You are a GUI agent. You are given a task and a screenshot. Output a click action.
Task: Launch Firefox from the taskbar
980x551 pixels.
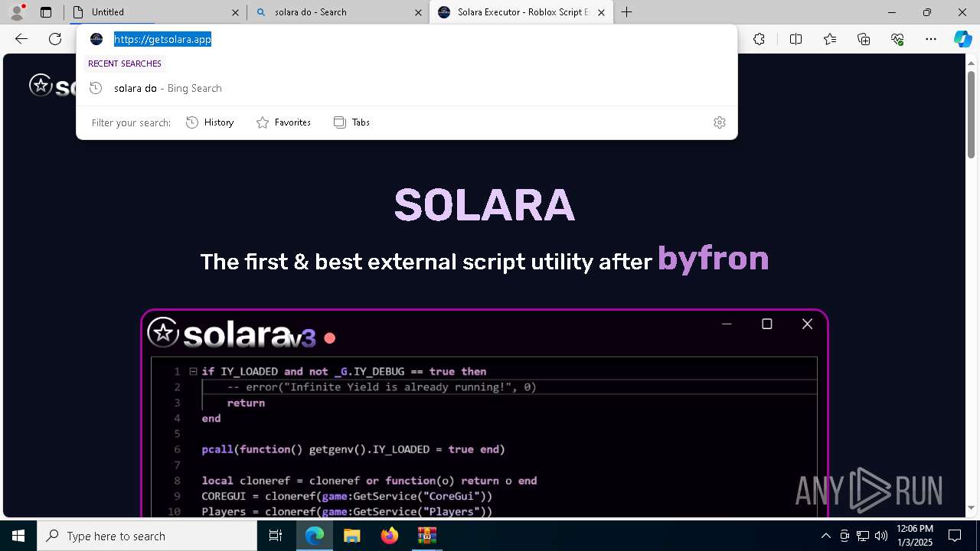tap(390, 536)
